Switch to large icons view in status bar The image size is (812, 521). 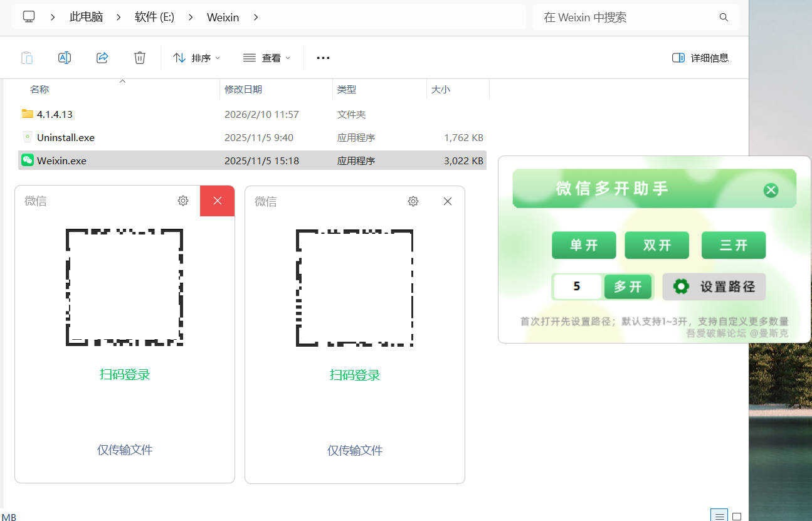[x=737, y=516]
